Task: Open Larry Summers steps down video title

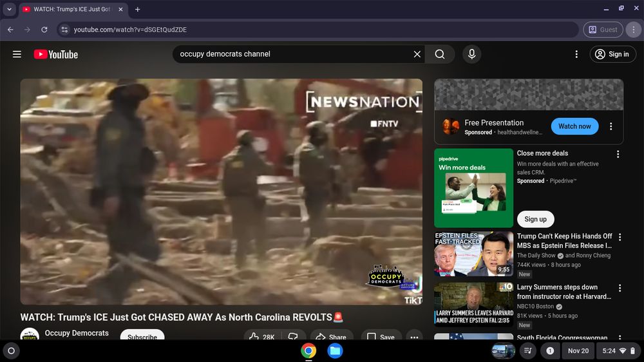Action: pyautogui.click(x=564, y=292)
